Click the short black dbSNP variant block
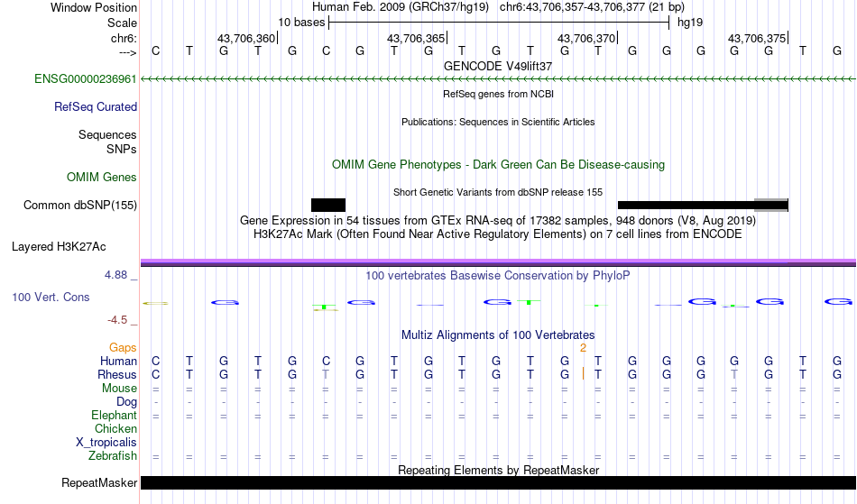857x504 pixels. click(328, 206)
